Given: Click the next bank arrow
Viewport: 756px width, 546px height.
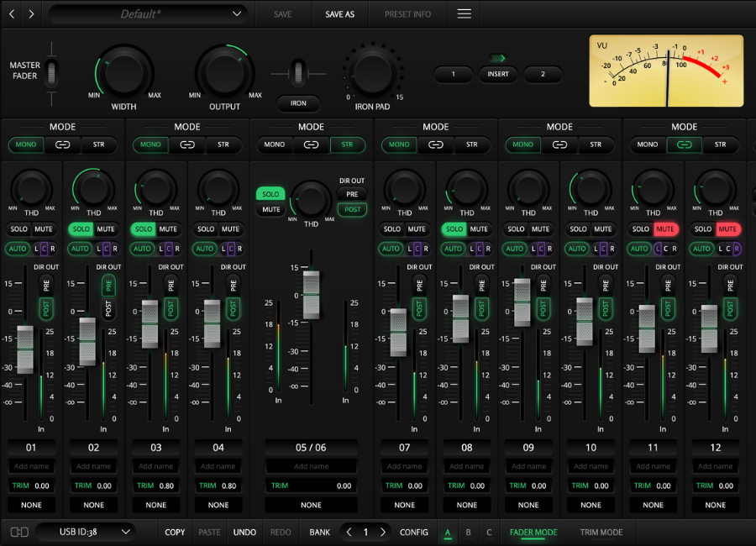Looking at the screenshot, I should point(383,532).
